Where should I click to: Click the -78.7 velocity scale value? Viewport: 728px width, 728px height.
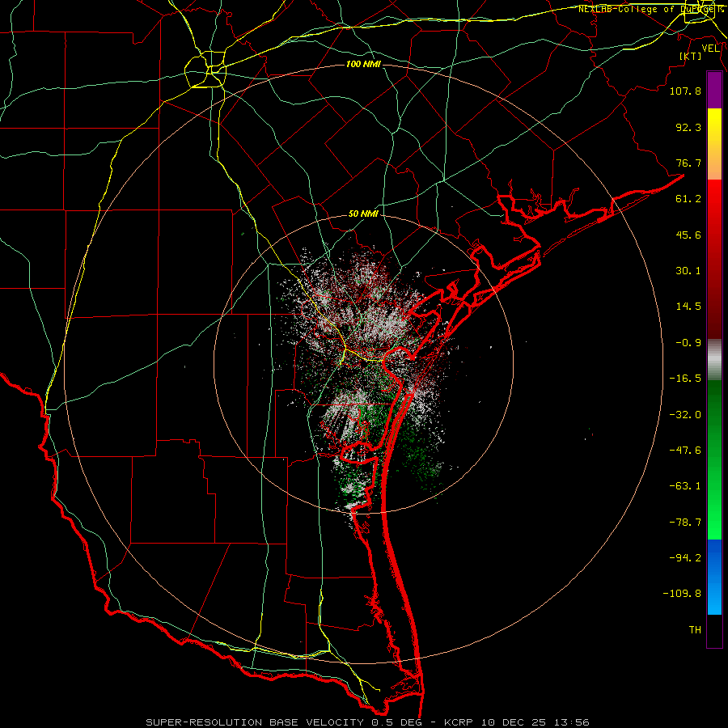(685, 523)
